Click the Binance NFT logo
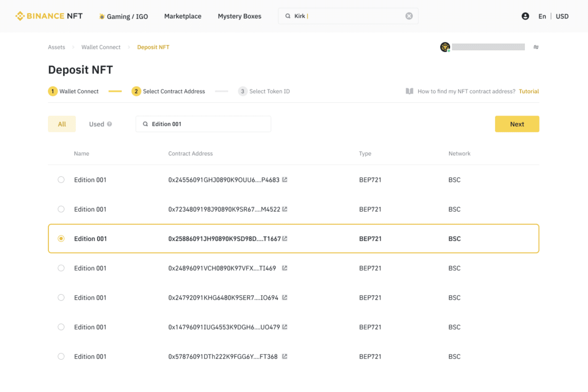 pyautogui.click(x=49, y=16)
